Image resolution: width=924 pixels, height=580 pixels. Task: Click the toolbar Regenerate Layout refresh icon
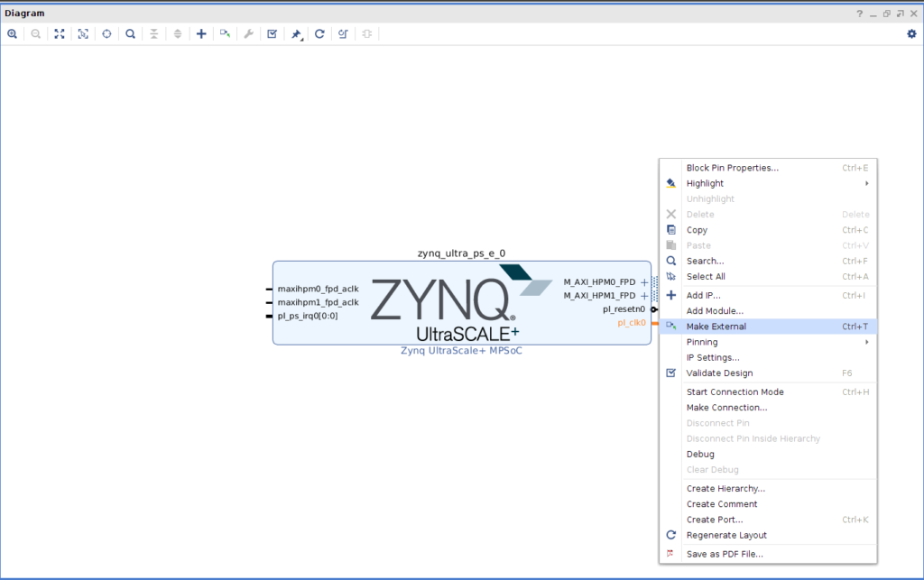[x=319, y=33]
